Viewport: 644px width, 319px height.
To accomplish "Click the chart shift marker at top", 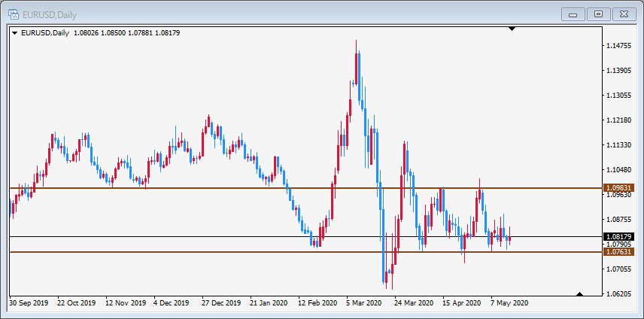I will 512,29.
